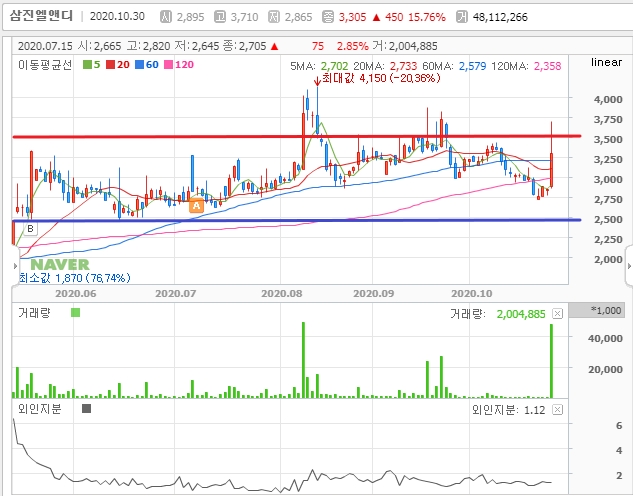Expand the left side panel arrow
Viewport: 633px width, 496px height.
click(15, 266)
